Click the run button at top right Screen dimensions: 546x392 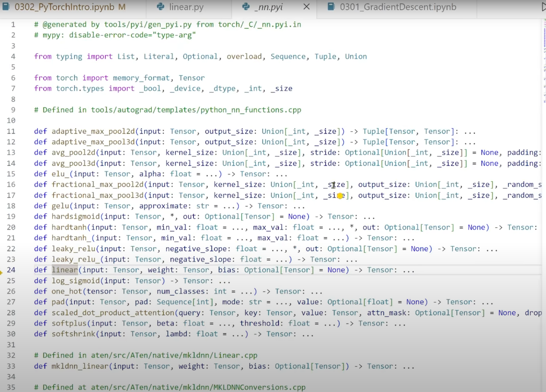click(x=544, y=7)
